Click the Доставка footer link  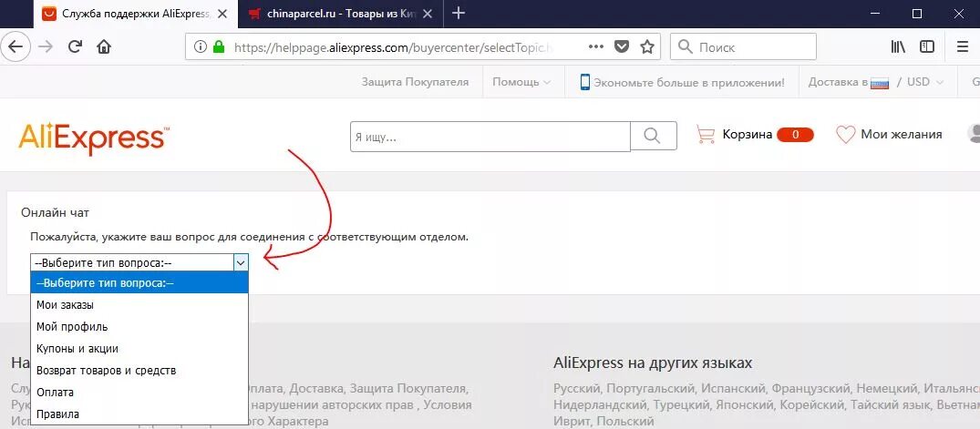[316, 388]
